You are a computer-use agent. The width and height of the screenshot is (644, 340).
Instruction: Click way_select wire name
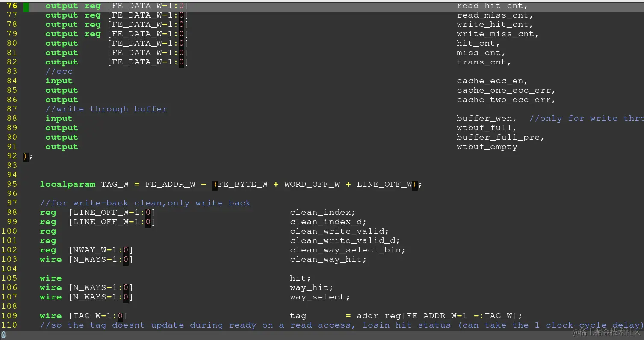[x=318, y=297]
